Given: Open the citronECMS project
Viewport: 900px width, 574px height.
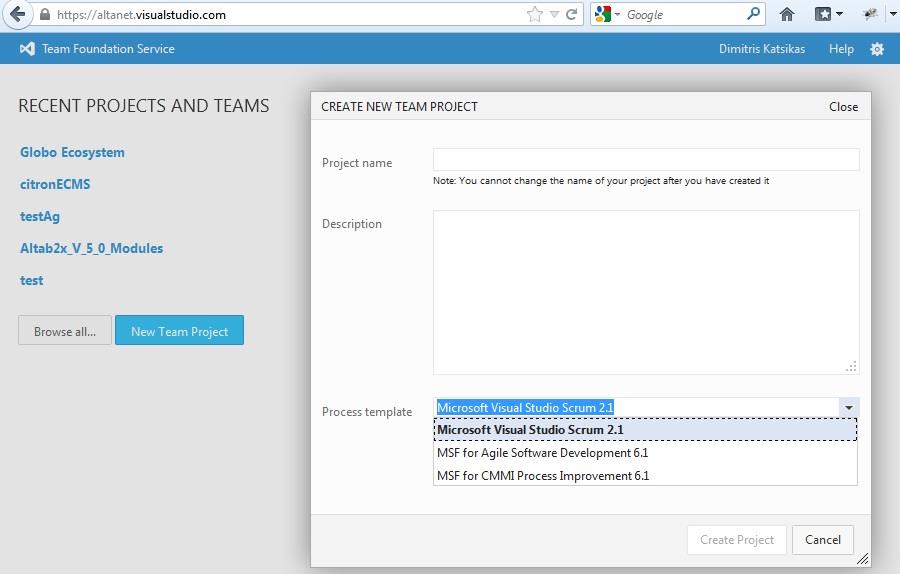Looking at the screenshot, I should 55,184.
